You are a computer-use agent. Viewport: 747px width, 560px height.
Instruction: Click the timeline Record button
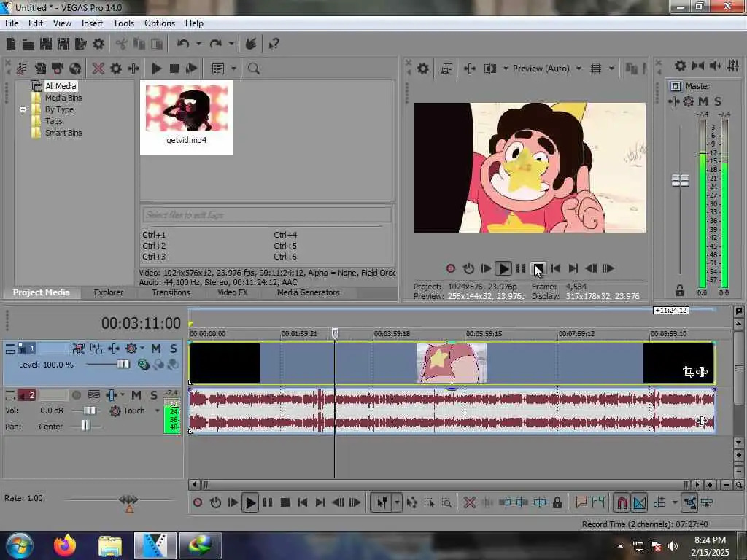pos(198,502)
